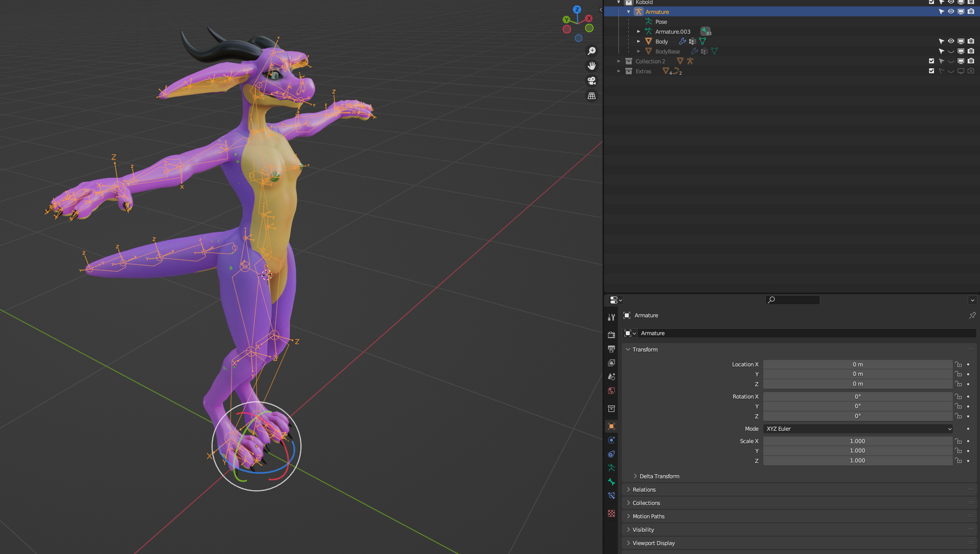Expand Armature.003 in outliner

click(x=639, y=32)
